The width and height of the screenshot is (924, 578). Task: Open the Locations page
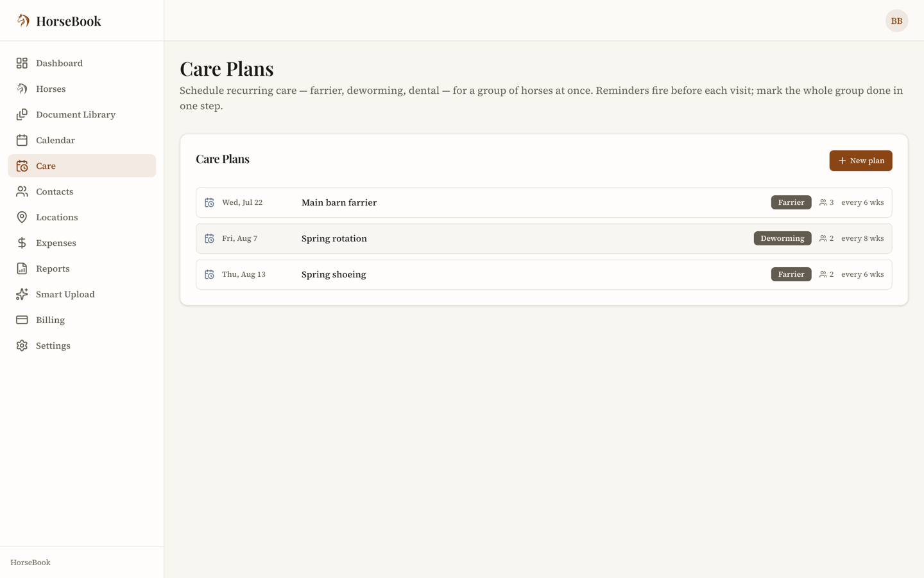pos(82,217)
